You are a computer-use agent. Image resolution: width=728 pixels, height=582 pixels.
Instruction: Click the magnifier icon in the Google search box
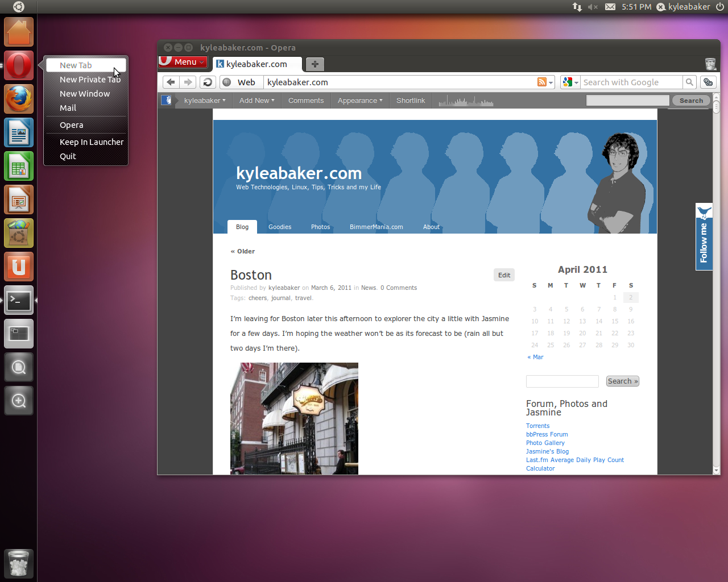click(689, 82)
